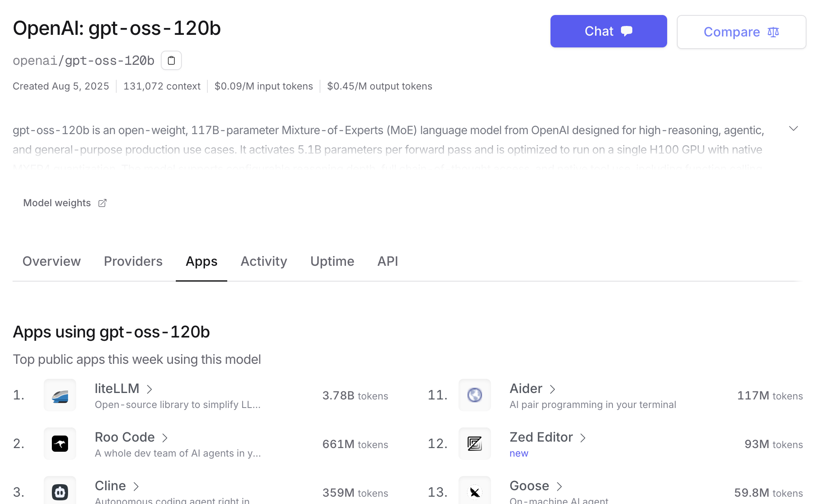Screen dimensions: 815x504
Task: Click chevron next to liteLLM
Action: tap(149, 389)
